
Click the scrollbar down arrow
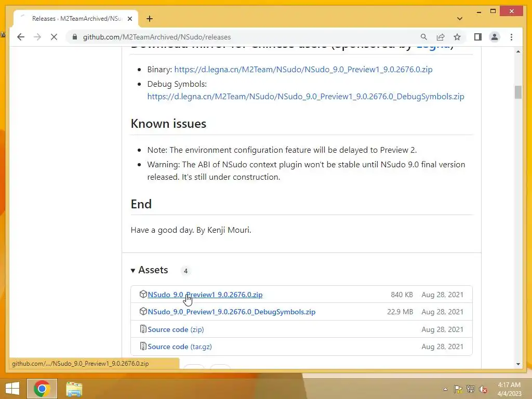pos(518,364)
